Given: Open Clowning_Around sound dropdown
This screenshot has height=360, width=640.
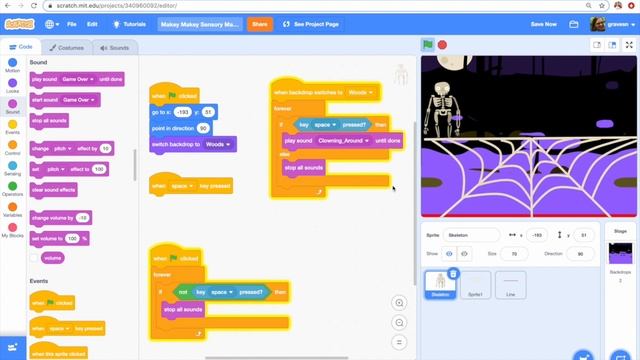Looking at the screenshot, I should 343,141.
